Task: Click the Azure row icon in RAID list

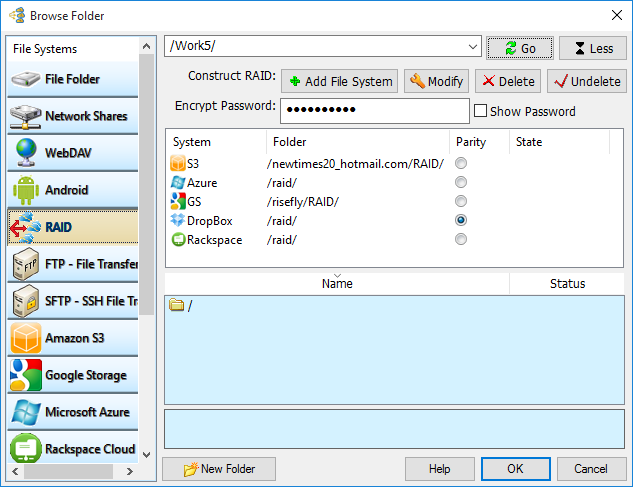Action: coord(178,183)
